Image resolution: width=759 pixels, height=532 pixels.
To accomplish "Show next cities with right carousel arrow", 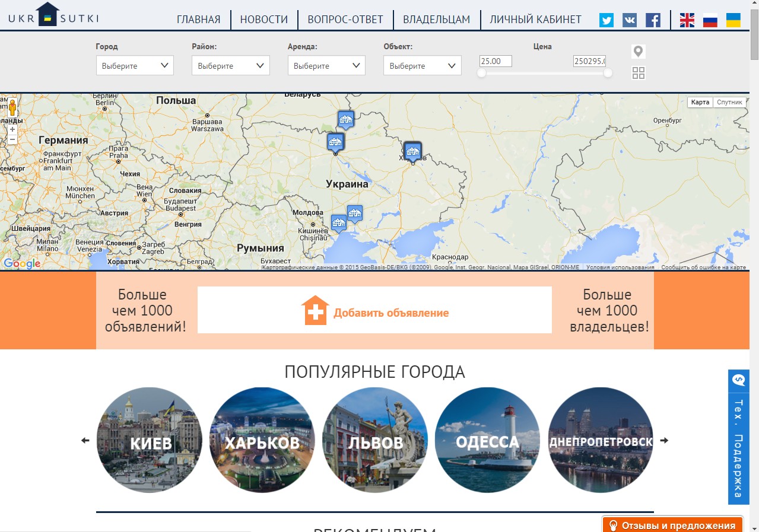I will 664,441.
